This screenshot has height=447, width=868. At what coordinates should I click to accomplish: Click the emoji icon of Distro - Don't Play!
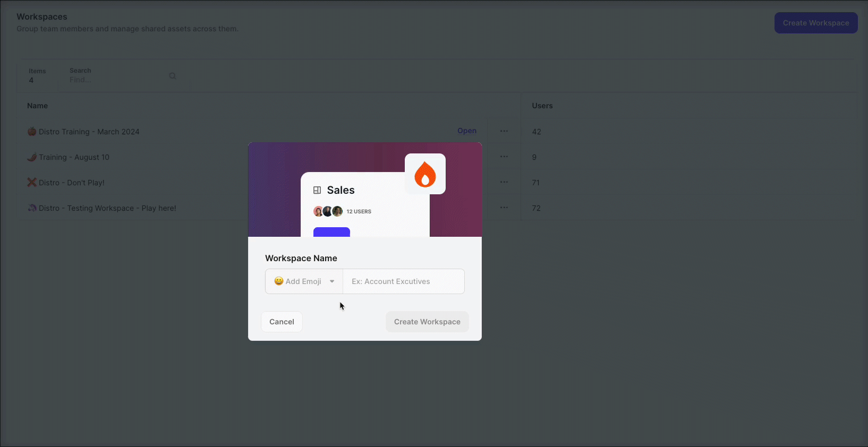click(32, 182)
